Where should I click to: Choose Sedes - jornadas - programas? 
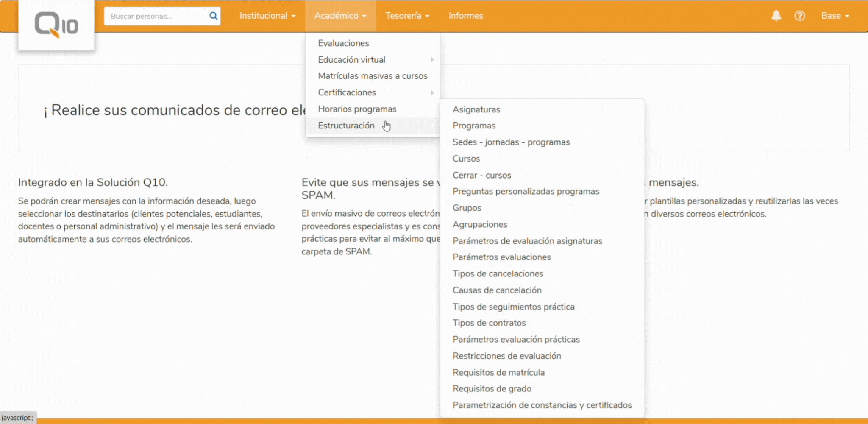pyautogui.click(x=511, y=142)
